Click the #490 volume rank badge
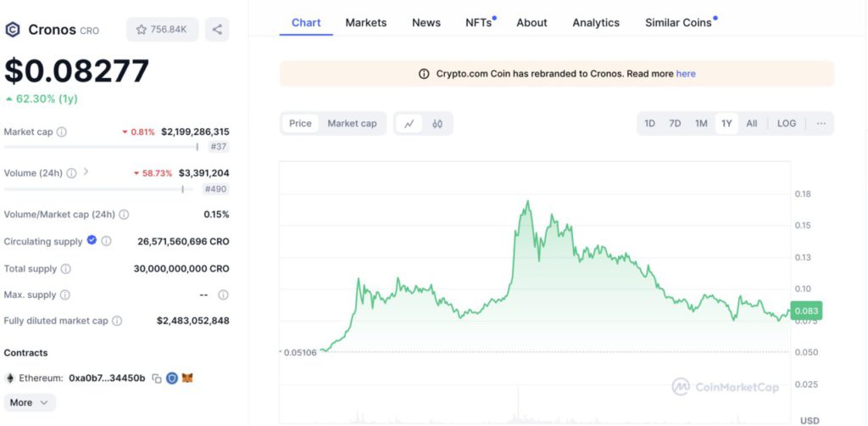 pyautogui.click(x=216, y=189)
